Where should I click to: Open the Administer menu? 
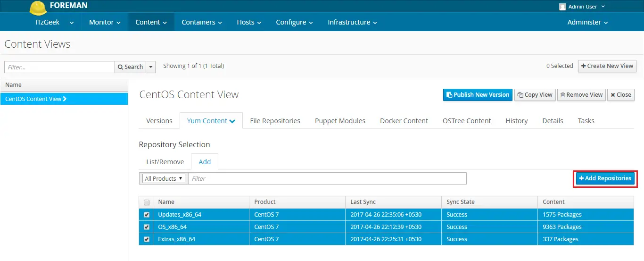tap(587, 22)
